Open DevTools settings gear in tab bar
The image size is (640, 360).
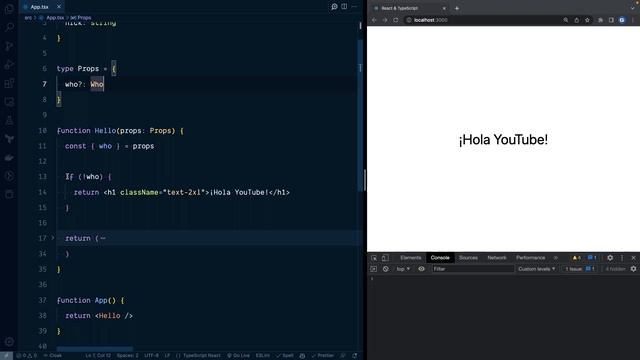tap(610, 258)
